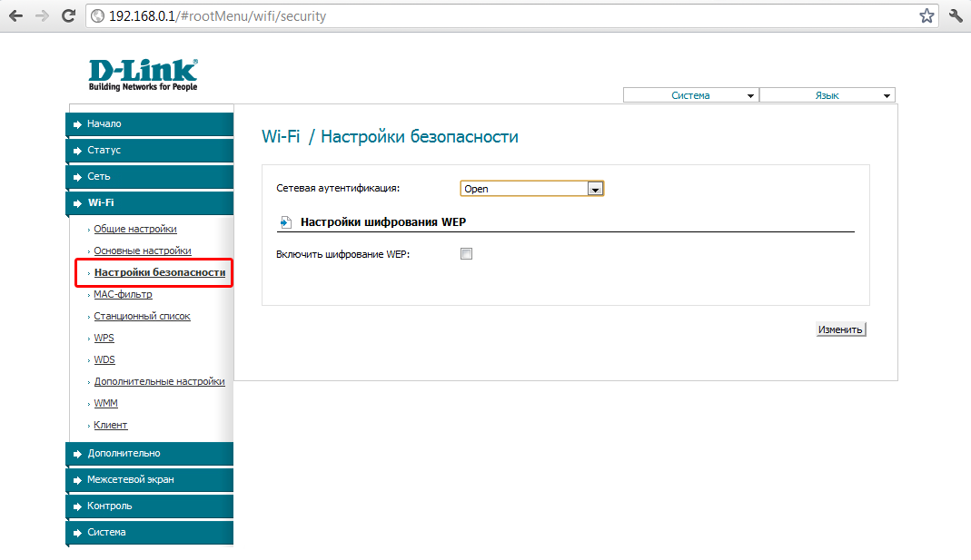Open the WMM link
971x560 pixels.
tap(105, 404)
